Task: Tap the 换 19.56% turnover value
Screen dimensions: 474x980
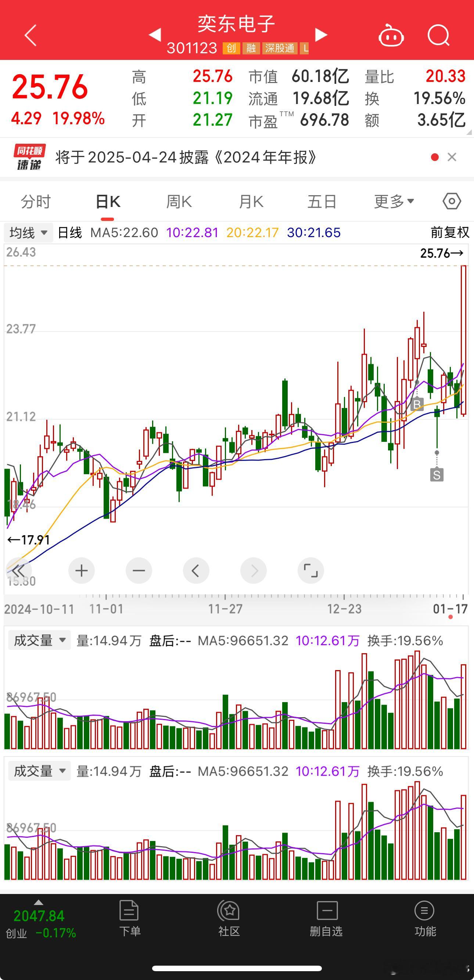Action: coord(439,99)
